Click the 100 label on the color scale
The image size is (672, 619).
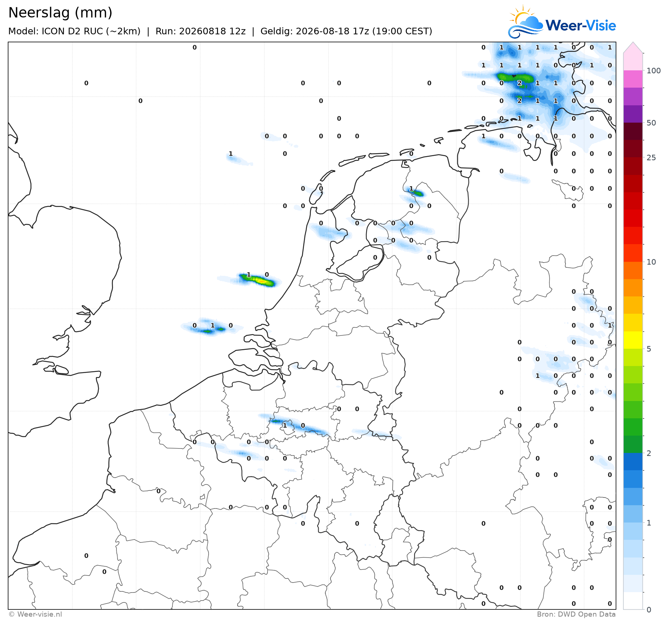(654, 71)
